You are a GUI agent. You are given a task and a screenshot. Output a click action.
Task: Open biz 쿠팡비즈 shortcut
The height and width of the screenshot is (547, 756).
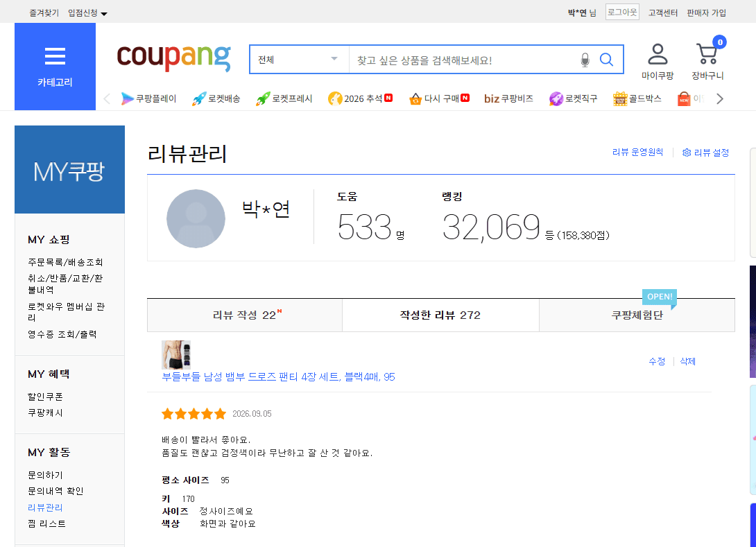pyautogui.click(x=508, y=99)
